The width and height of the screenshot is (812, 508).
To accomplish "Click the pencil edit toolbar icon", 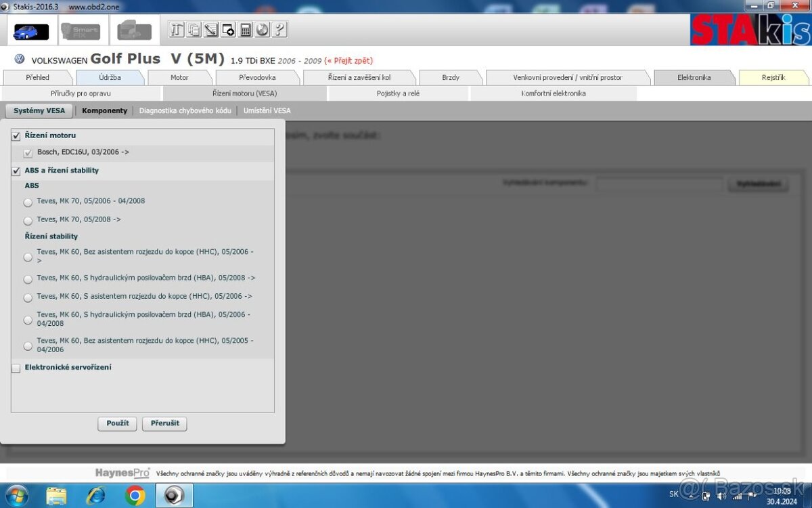I will (211, 30).
